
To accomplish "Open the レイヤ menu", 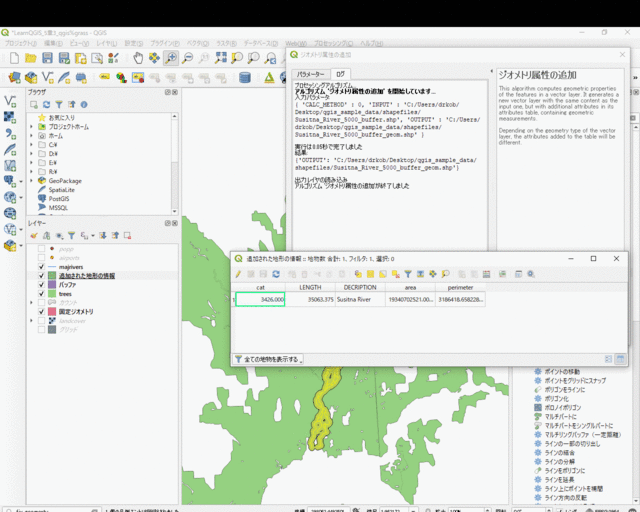I will (x=107, y=43).
